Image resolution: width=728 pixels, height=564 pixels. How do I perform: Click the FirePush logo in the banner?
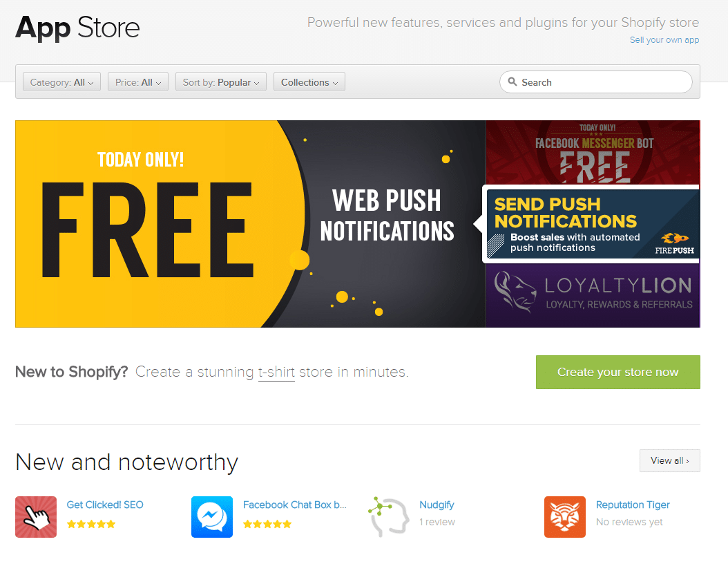point(675,244)
